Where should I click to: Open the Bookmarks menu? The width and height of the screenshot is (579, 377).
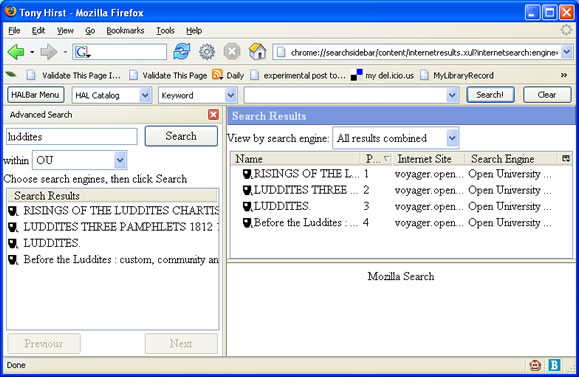click(125, 31)
